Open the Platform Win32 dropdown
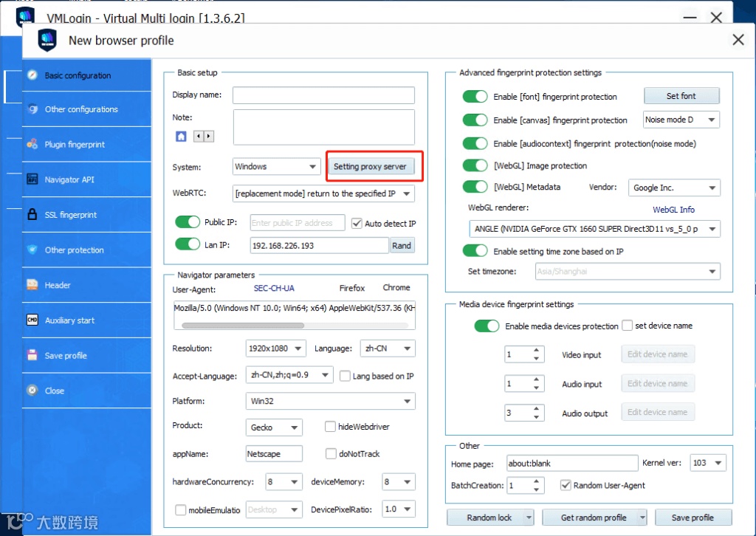 (330, 401)
